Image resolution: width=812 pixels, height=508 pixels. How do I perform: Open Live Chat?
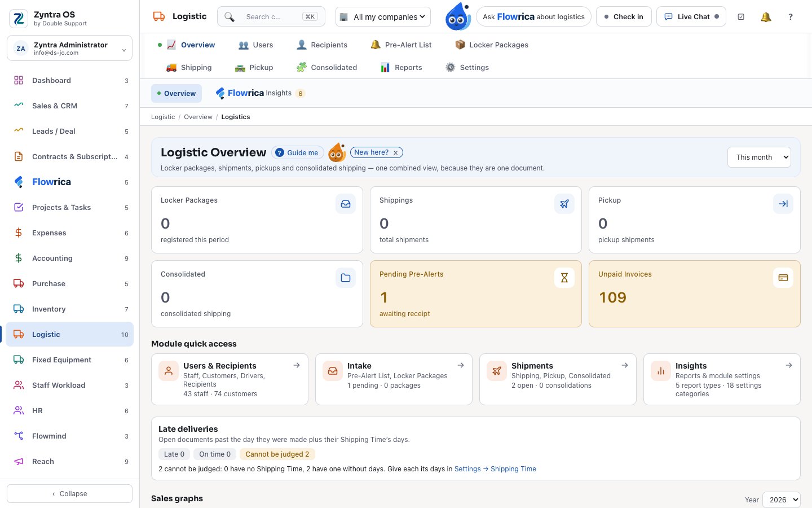(x=691, y=16)
